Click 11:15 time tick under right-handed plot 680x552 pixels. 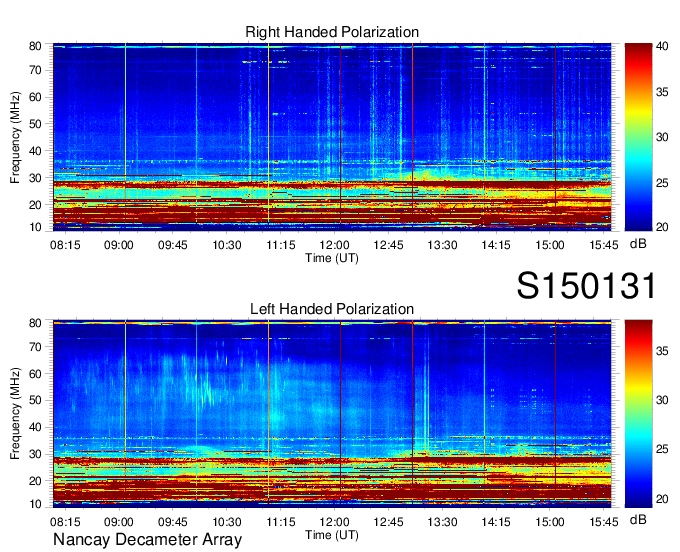click(281, 245)
